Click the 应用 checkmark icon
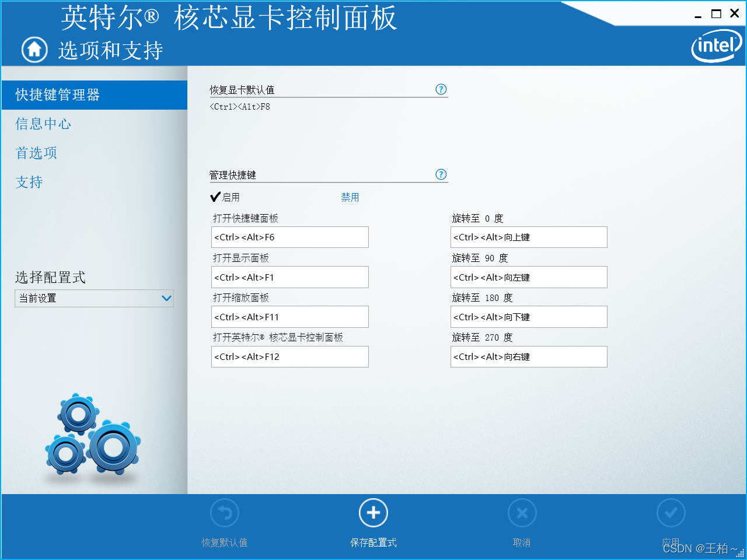The width and height of the screenshot is (747, 560). point(671,513)
